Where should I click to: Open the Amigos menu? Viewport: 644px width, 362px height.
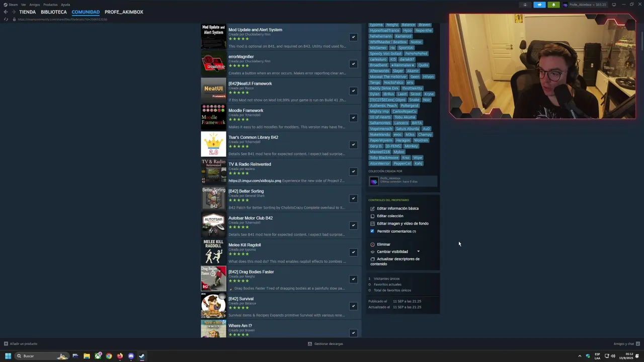tap(35, 5)
